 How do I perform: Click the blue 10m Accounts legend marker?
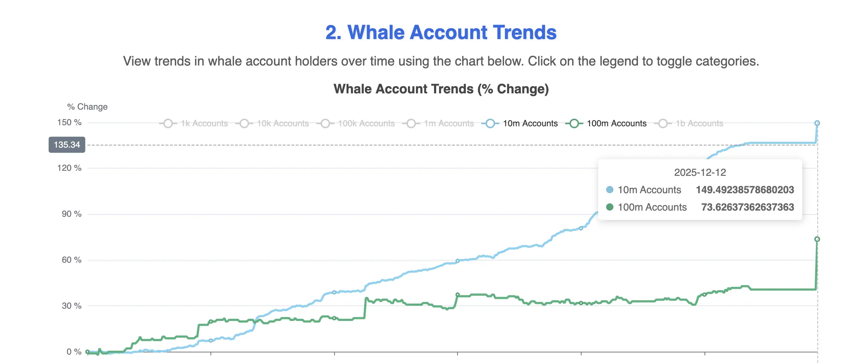point(490,124)
